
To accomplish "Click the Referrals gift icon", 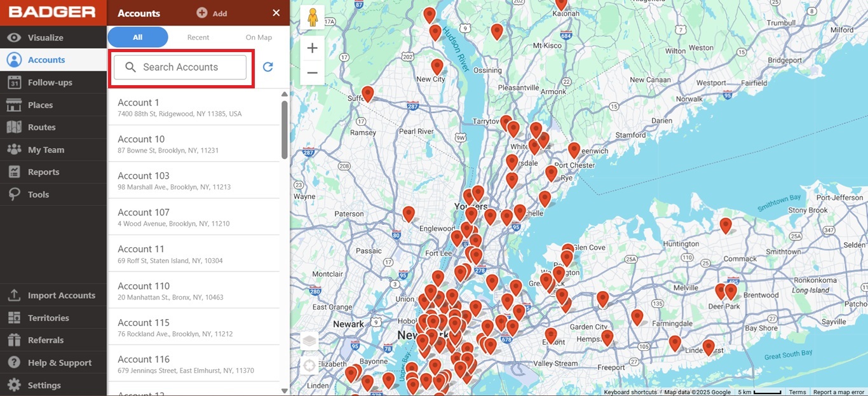I will tap(14, 340).
